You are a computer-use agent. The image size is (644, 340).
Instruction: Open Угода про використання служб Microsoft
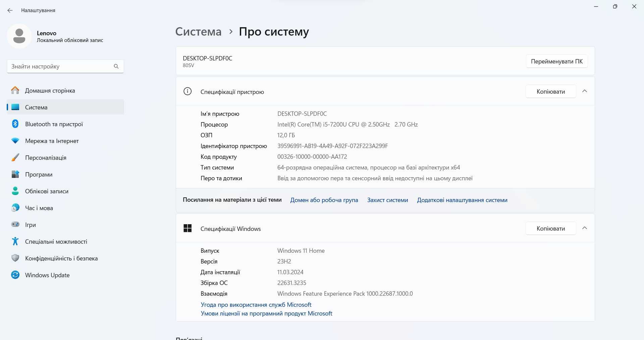[256, 304]
